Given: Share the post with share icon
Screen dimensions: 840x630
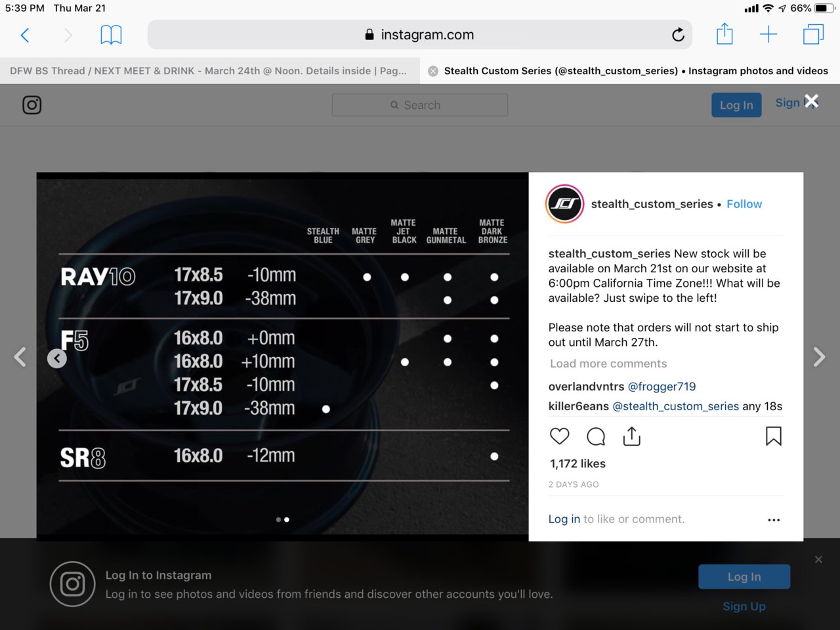Looking at the screenshot, I should pos(632,436).
